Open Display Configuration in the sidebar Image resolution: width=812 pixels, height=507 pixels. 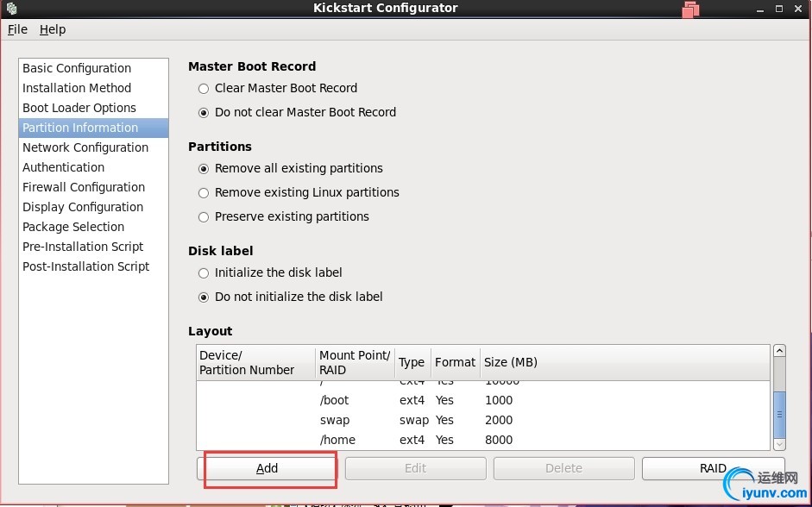(x=93, y=207)
